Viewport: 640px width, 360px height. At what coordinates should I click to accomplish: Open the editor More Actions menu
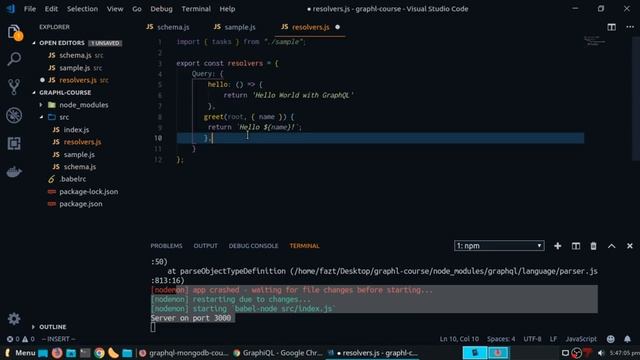630,27
